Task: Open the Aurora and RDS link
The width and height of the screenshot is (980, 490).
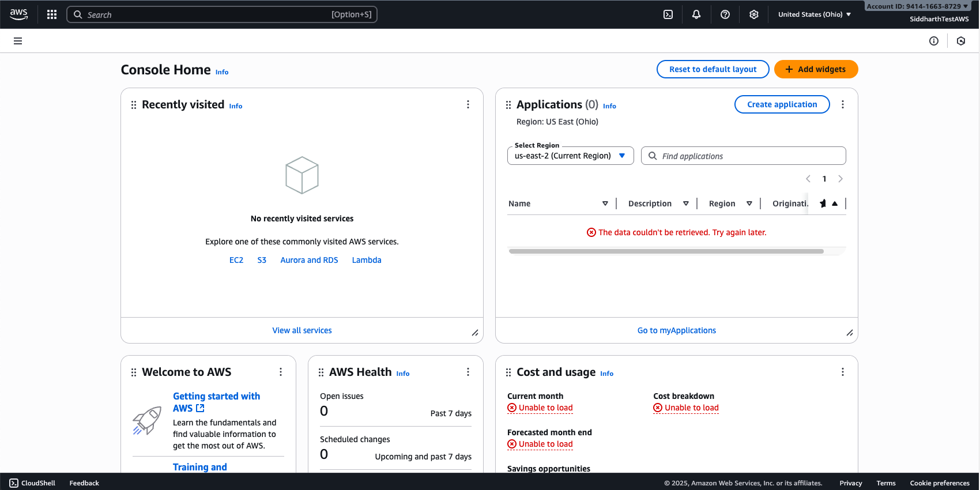Action: click(309, 260)
